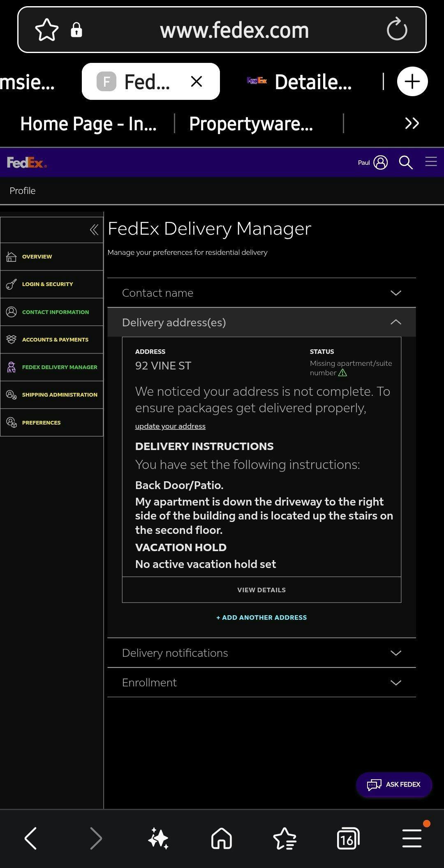Open the browser tabs counter showing 16

(x=348, y=838)
